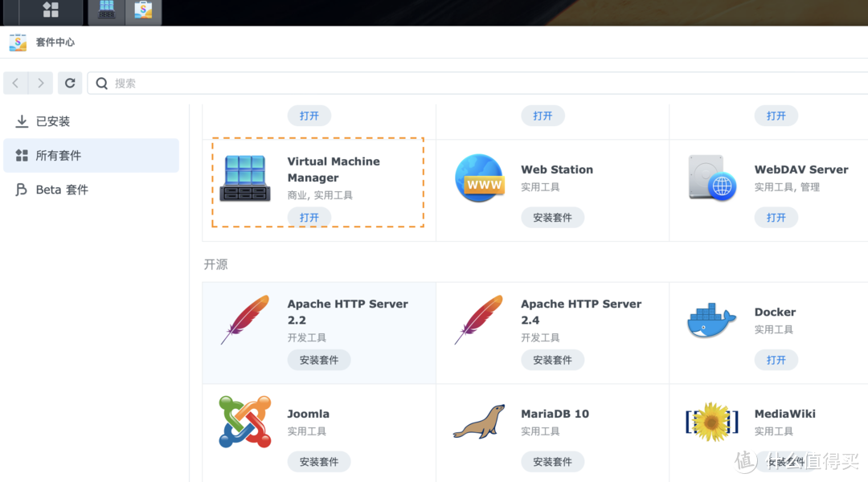Image resolution: width=868 pixels, height=482 pixels.
Task: Click the Joomla logo icon
Action: tap(244, 421)
